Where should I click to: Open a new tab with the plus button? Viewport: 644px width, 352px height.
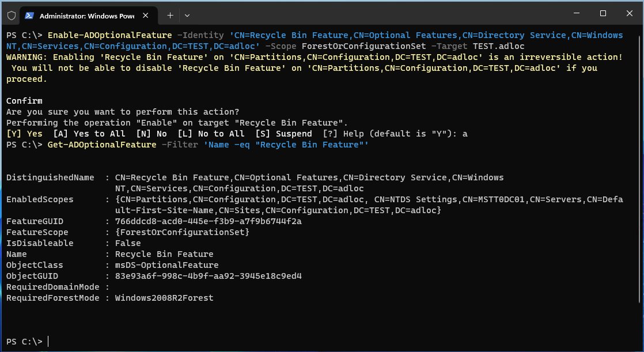[170, 15]
